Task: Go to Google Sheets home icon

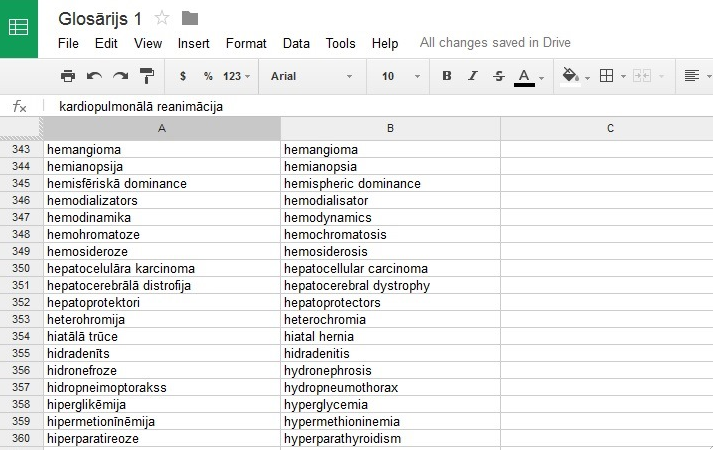Action: tap(19, 28)
